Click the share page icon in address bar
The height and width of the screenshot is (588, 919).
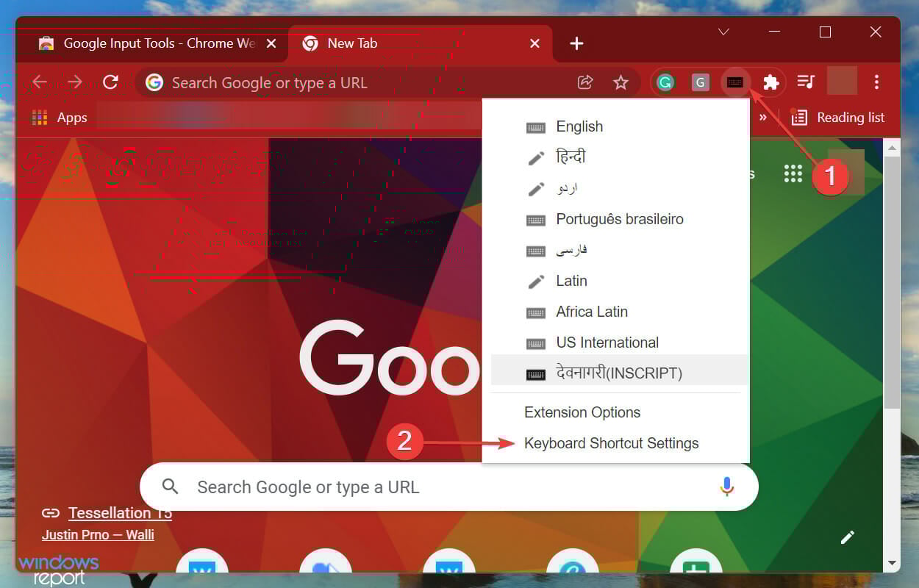tap(585, 82)
